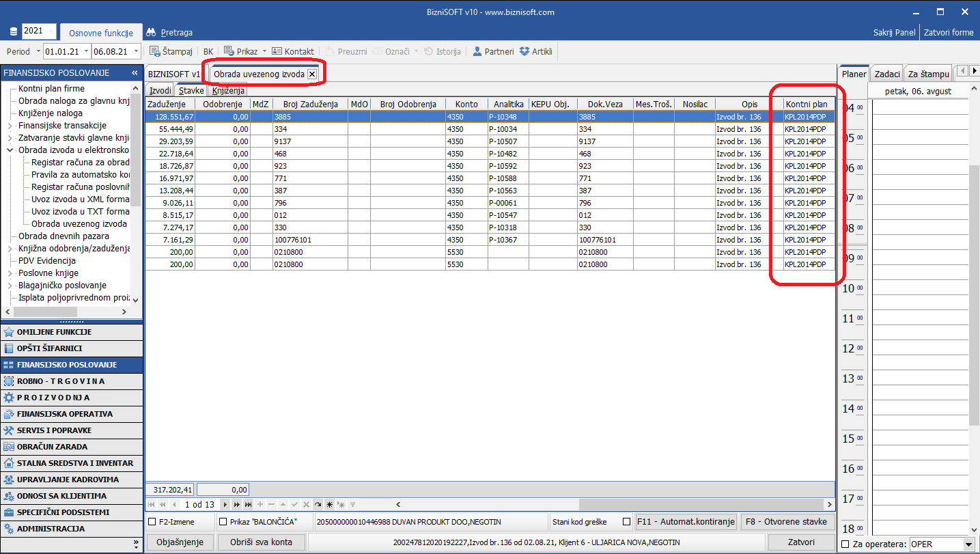Tick the Prikaz "BALONČIĆA" checkbox
This screenshot has width=980, height=554.
[223, 522]
